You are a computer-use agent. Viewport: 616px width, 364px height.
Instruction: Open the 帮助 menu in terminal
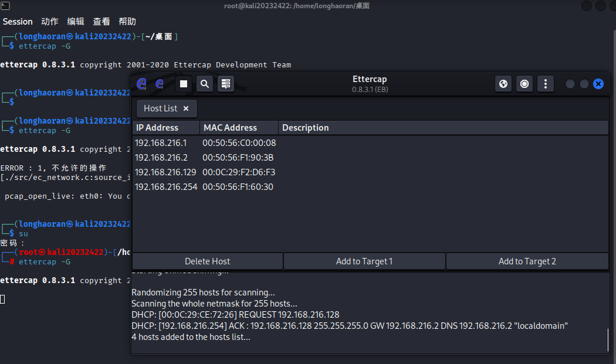pyautogui.click(x=127, y=22)
